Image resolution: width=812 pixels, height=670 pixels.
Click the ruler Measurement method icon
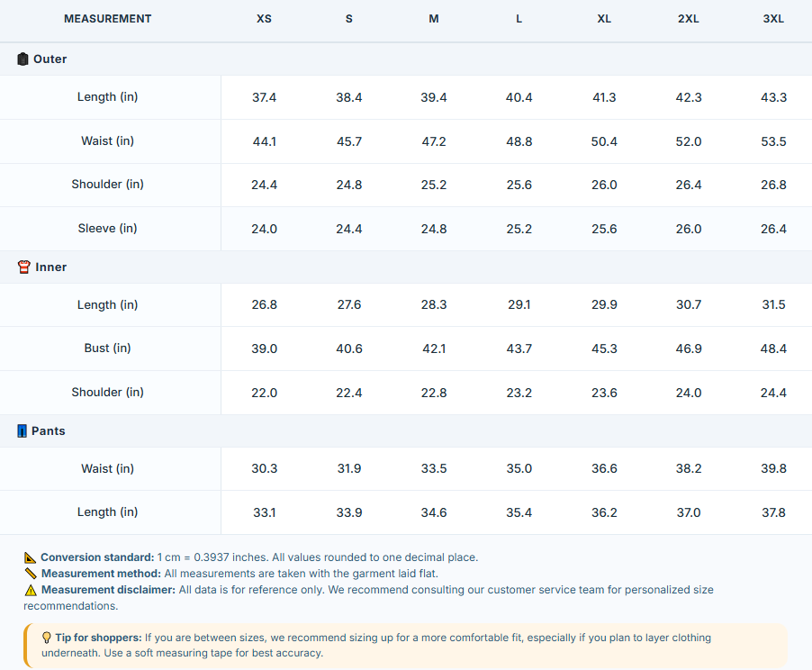[31, 574]
